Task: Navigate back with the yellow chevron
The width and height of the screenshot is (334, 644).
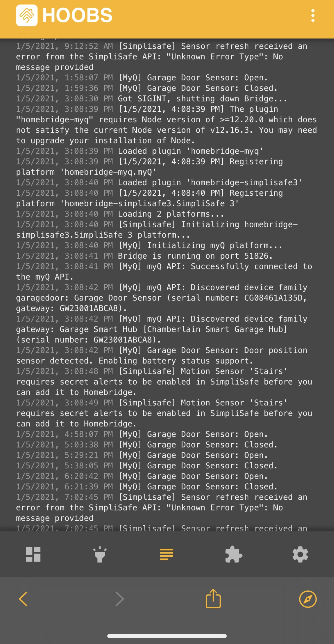Action: tap(23, 599)
